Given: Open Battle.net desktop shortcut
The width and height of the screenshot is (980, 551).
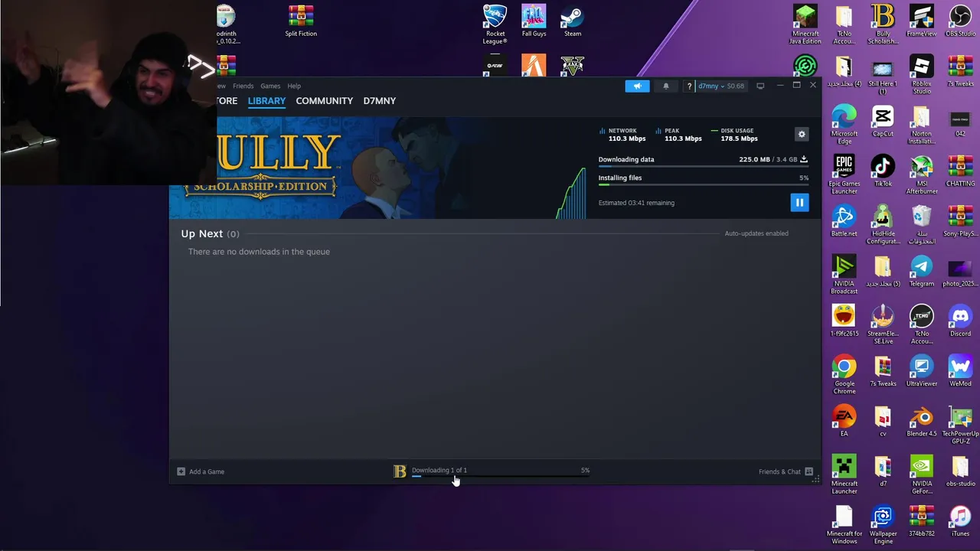Looking at the screenshot, I should 844,220.
